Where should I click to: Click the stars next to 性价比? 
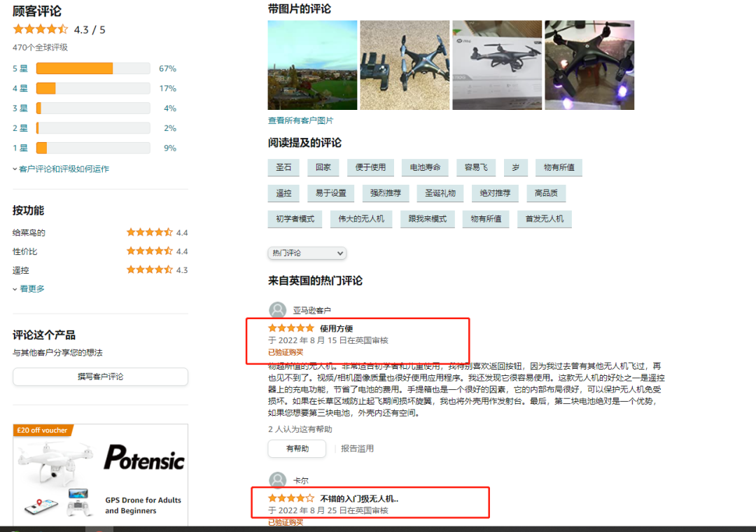tap(149, 251)
